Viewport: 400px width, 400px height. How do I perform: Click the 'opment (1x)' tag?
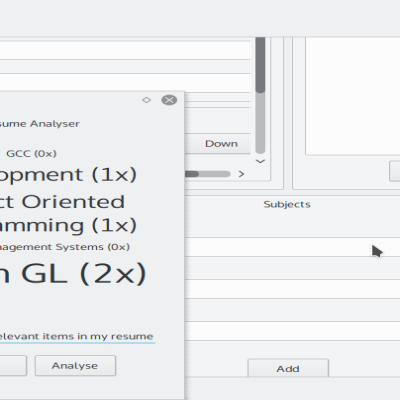click(x=68, y=174)
